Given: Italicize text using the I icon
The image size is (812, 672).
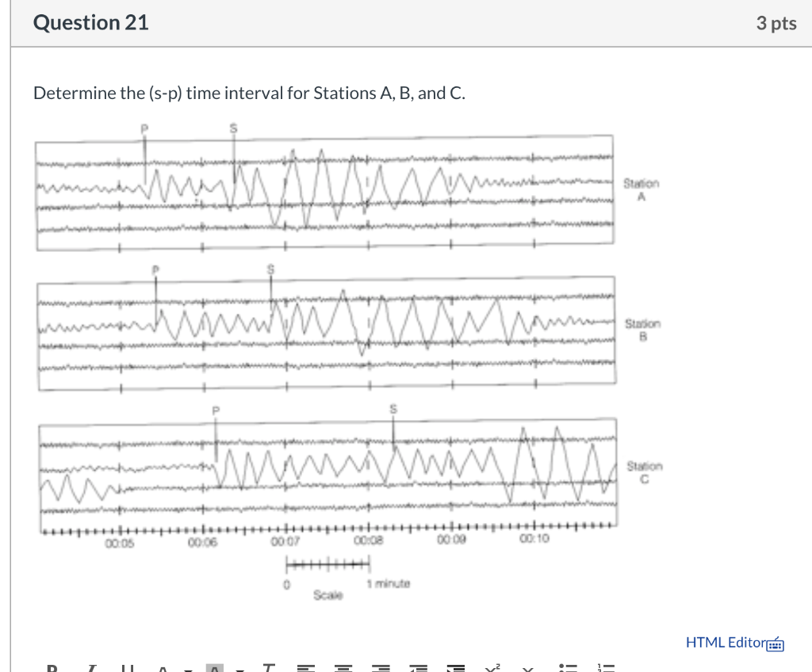Looking at the screenshot, I should (91, 670).
